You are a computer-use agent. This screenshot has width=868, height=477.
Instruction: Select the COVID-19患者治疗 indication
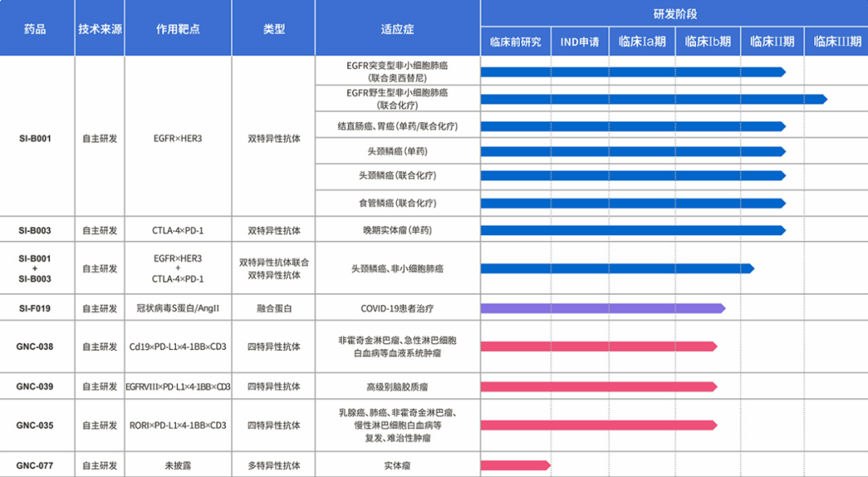click(x=398, y=308)
